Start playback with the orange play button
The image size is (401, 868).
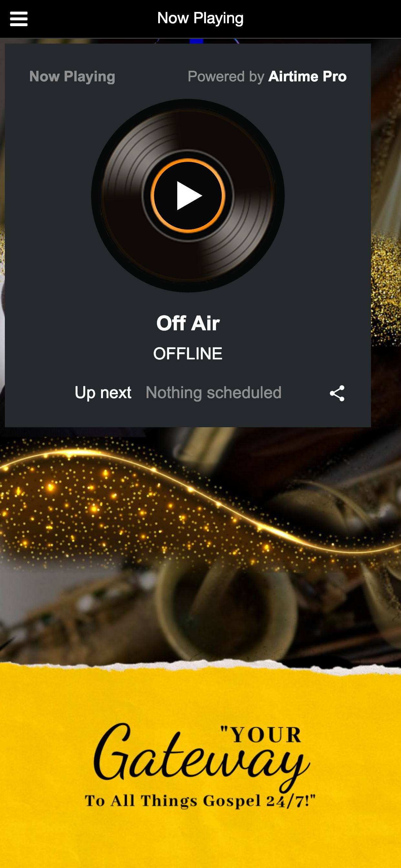(x=188, y=195)
